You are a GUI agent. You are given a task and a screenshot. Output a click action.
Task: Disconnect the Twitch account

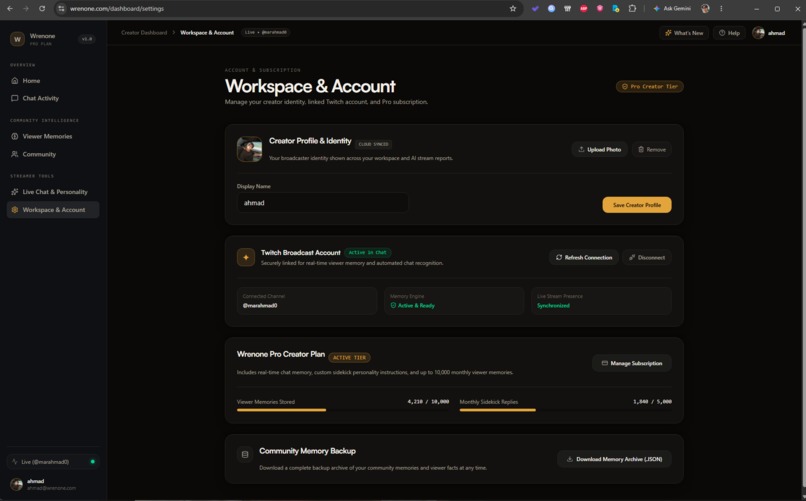[x=647, y=257]
